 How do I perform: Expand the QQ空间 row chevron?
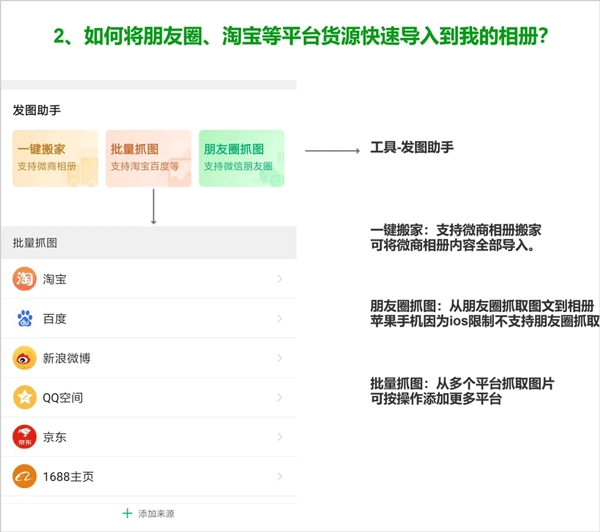[x=280, y=397]
